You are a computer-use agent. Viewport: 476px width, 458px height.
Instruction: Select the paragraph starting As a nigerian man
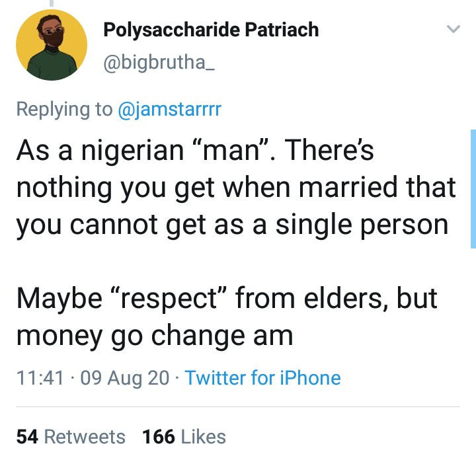pyautogui.click(x=236, y=188)
